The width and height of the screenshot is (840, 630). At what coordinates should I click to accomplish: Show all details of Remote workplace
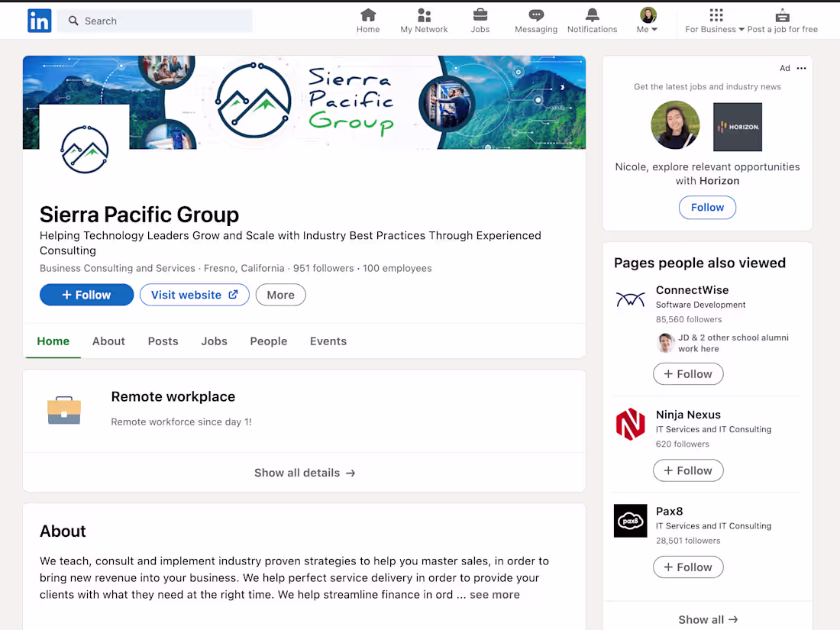(x=304, y=473)
